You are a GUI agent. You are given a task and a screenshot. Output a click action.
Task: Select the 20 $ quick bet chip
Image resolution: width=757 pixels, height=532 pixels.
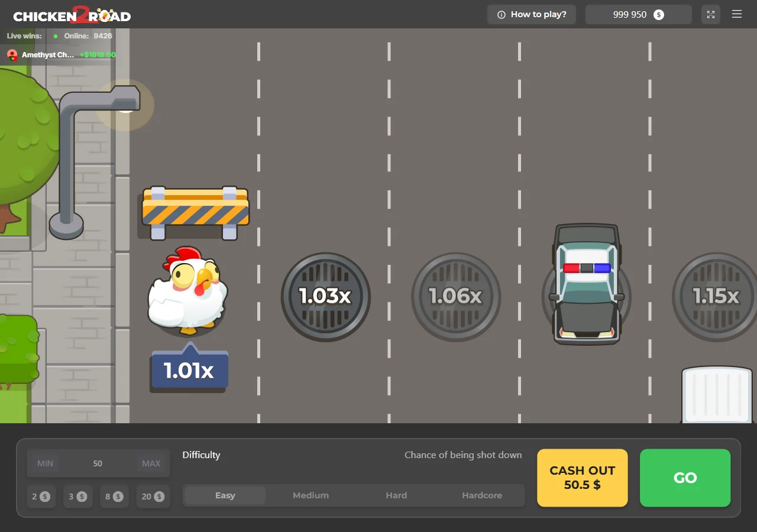[x=153, y=497]
